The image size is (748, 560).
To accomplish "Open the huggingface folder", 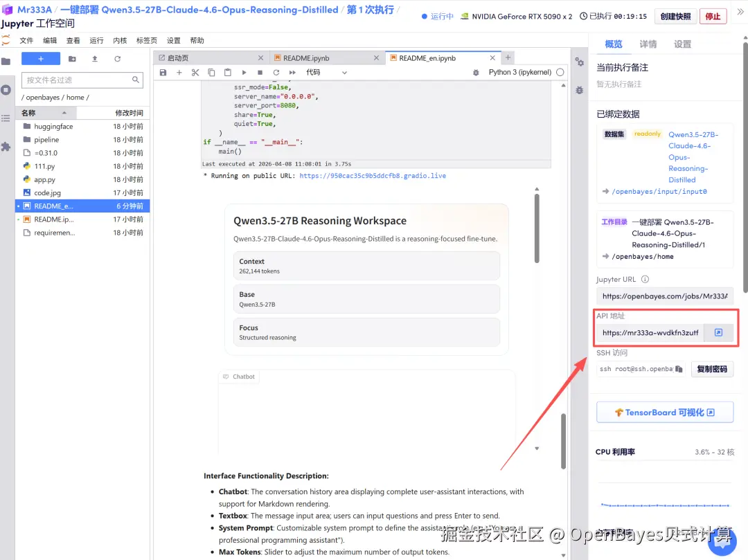I will coord(82,126).
